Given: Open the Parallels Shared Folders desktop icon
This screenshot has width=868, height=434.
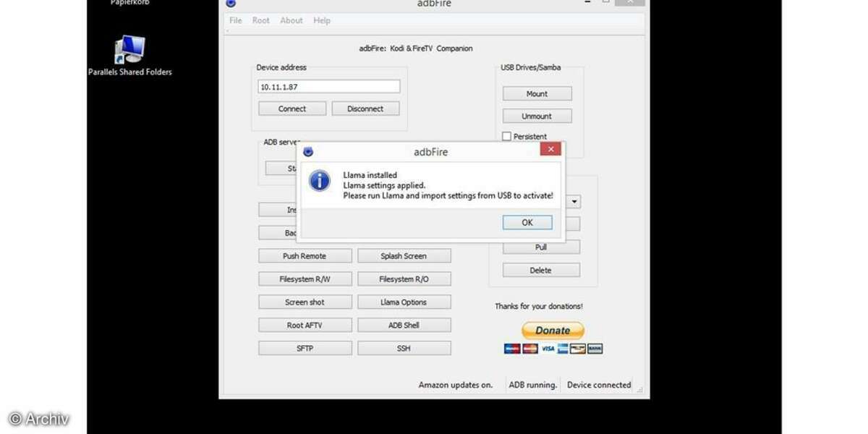Looking at the screenshot, I should (130, 56).
